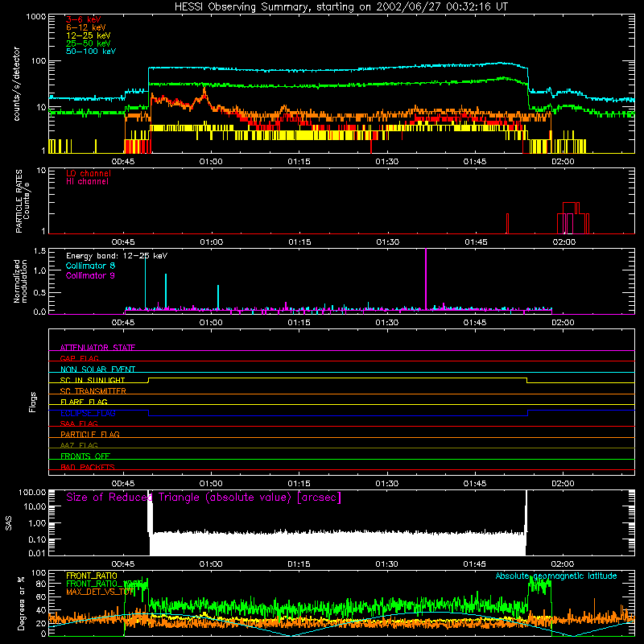
Task: Click the Degrees or % axis label
Action: pos(21,603)
